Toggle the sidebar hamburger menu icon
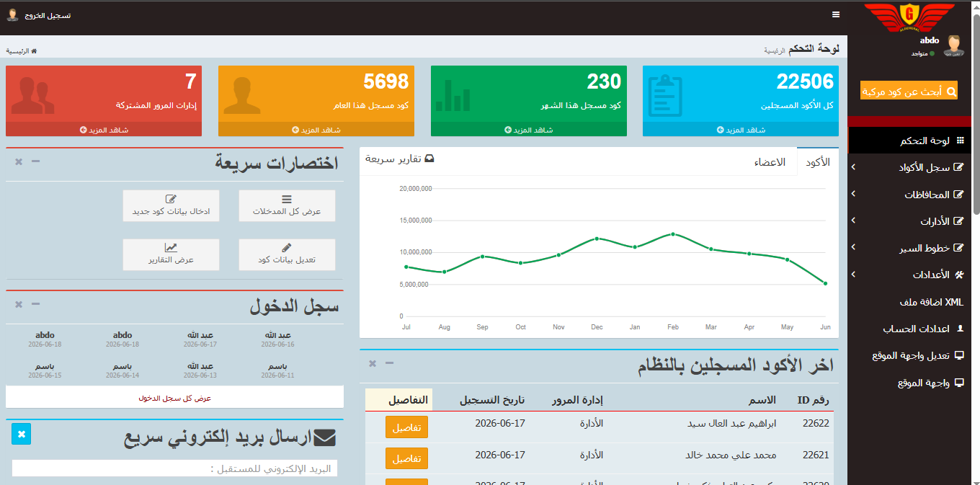The image size is (980, 485). point(836,14)
